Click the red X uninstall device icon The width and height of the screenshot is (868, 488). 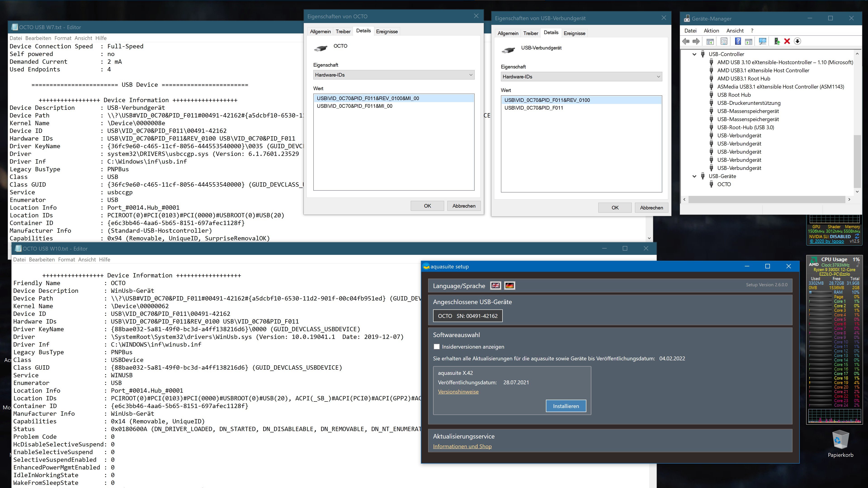(x=787, y=41)
